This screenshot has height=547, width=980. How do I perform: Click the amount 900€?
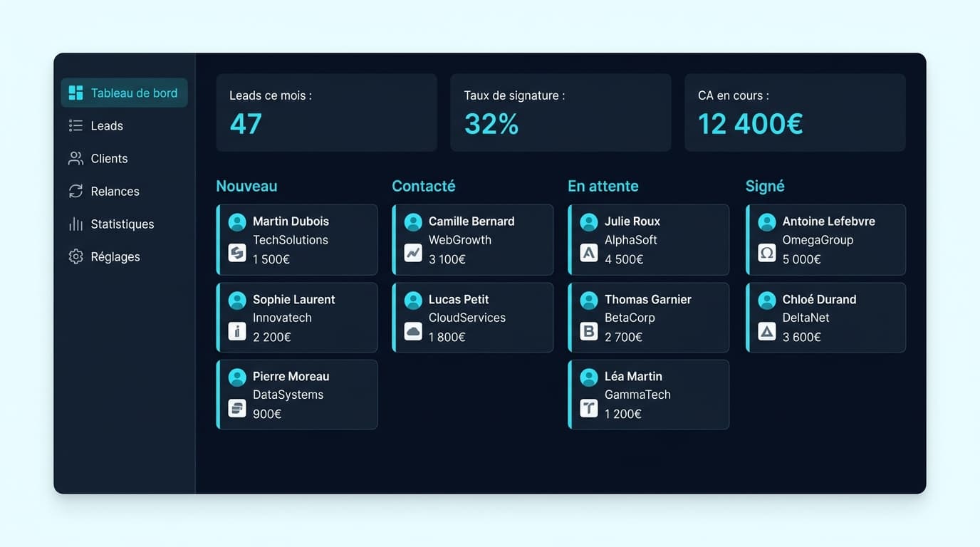[x=267, y=414]
